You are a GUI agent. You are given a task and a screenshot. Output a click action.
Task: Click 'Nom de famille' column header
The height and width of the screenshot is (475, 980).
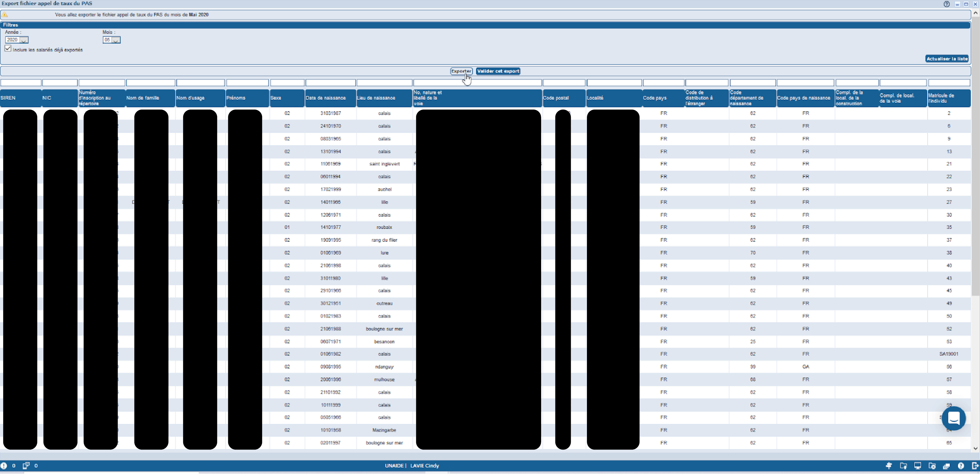point(151,98)
